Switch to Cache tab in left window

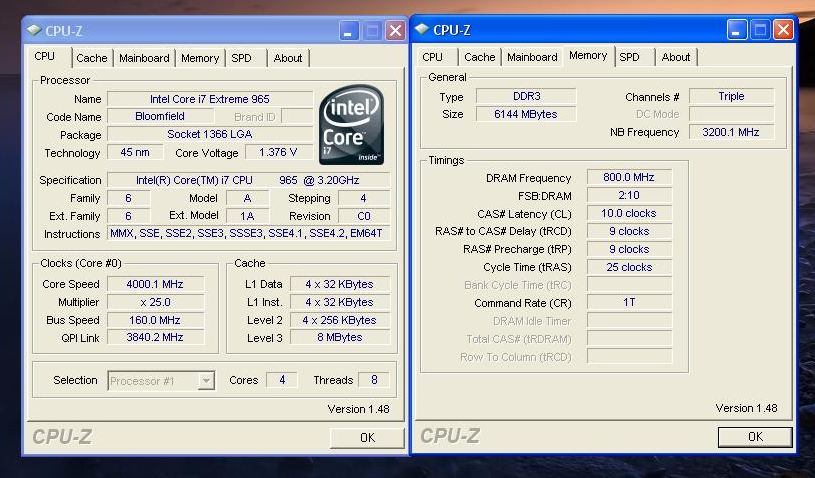point(91,58)
